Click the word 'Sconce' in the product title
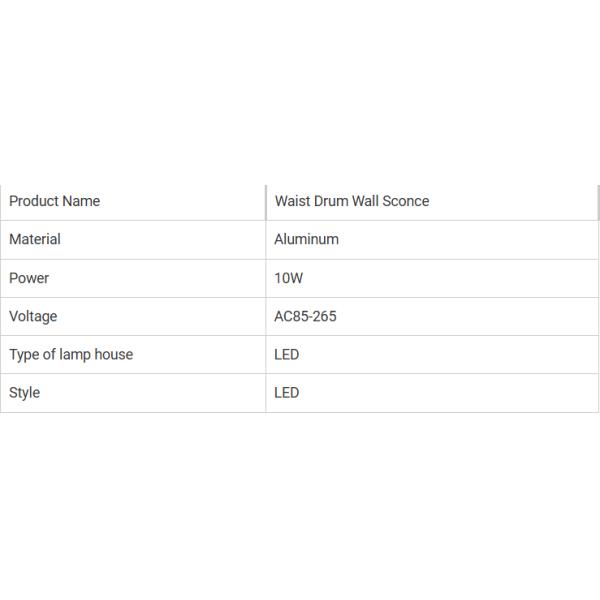This screenshot has height=600, width=600. pos(408,201)
